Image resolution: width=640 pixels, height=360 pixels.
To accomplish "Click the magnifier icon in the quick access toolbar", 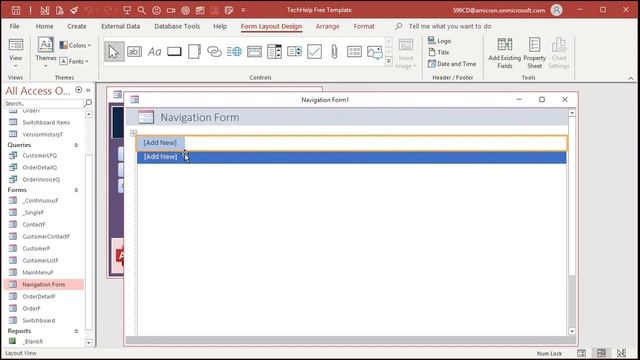I will 142,10.
